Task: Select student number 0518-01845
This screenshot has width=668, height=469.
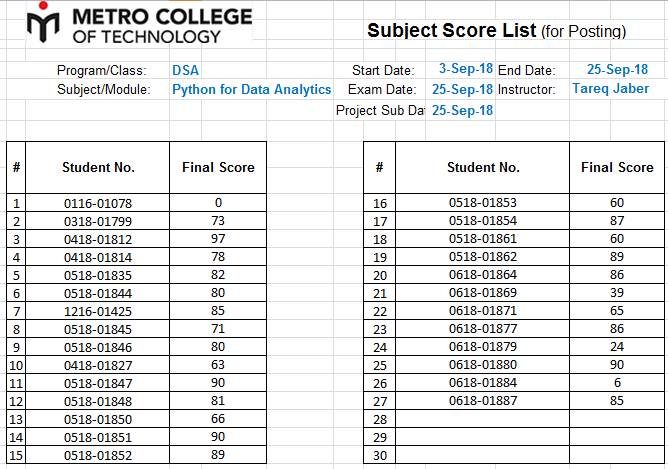Action: tap(98, 330)
